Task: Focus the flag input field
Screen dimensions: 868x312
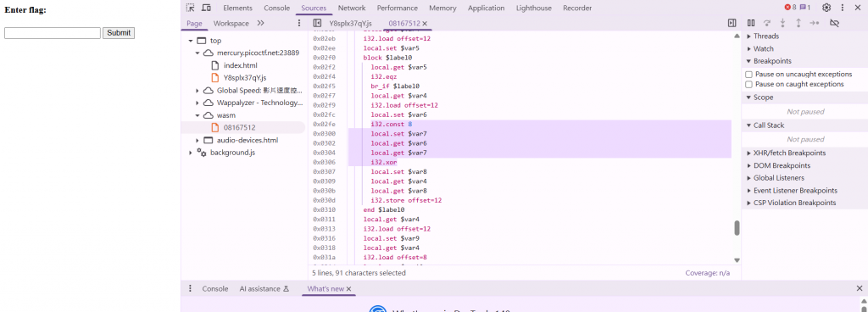Action: click(53, 32)
